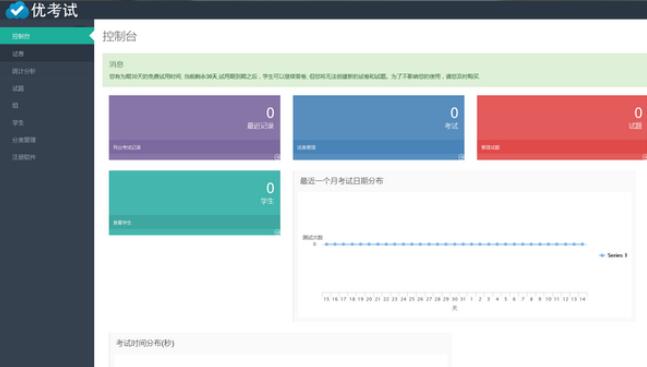Click the 考试时间分布(秒) chart title

[x=145, y=343]
